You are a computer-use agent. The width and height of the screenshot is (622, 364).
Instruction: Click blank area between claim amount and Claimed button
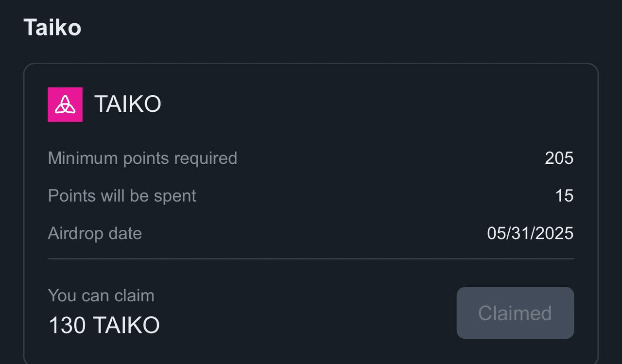coord(306,313)
